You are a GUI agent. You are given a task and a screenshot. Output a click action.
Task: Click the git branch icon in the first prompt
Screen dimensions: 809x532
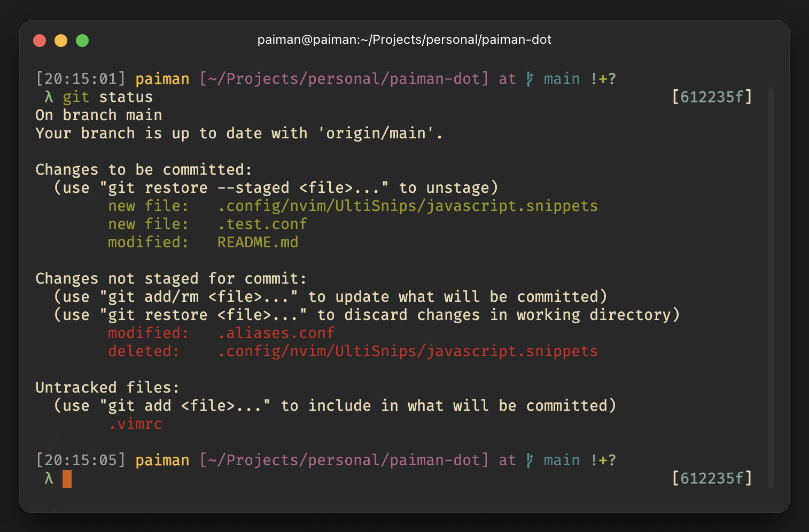click(530, 79)
